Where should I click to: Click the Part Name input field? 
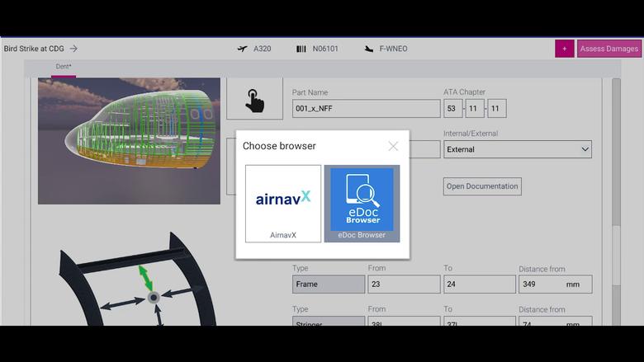(x=366, y=109)
